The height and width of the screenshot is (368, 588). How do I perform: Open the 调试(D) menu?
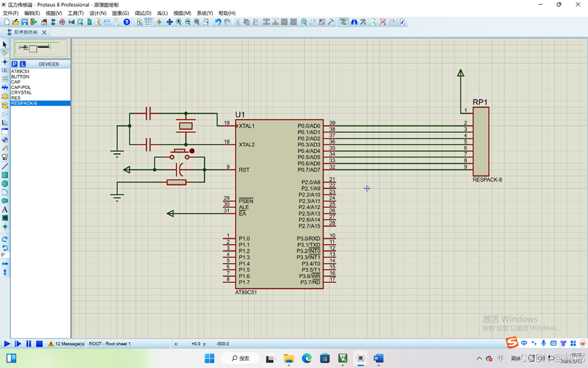[x=143, y=13]
